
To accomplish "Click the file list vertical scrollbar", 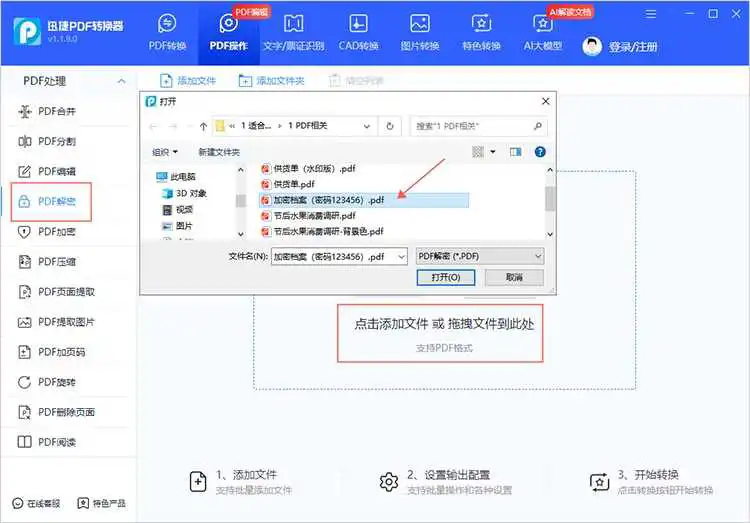I will (550, 198).
